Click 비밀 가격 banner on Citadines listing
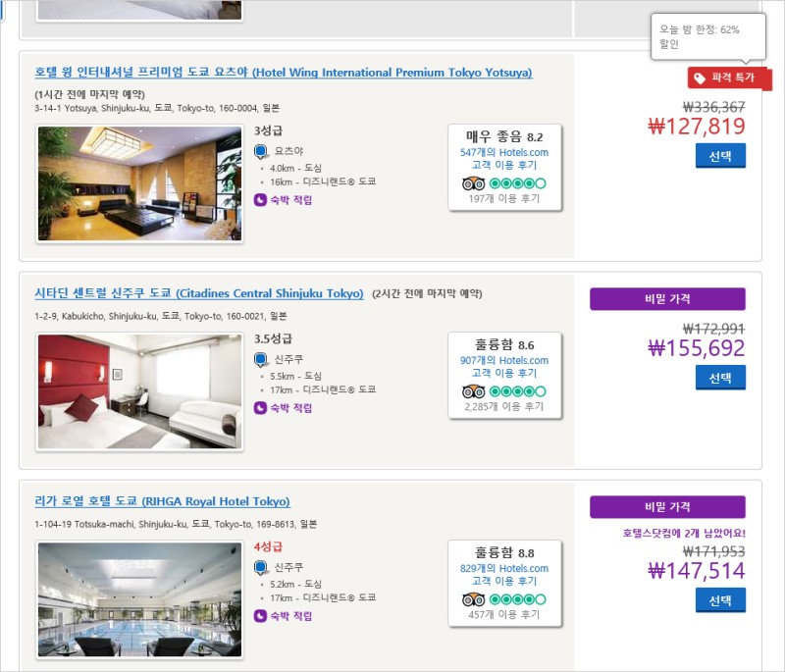The width and height of the screenshot is (785, 672). [x=667, y=299]
